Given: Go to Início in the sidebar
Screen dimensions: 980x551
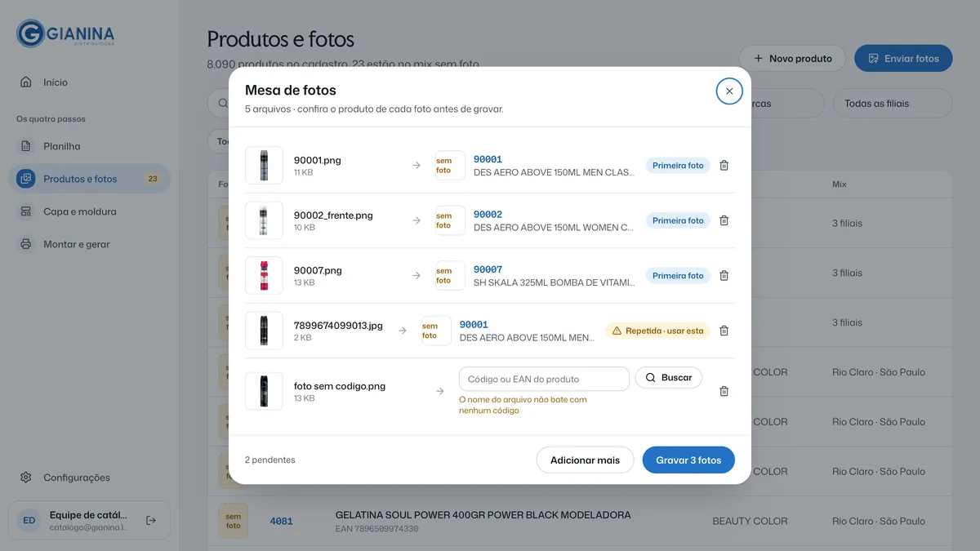Looking at the screenshot, I should 90,82.
